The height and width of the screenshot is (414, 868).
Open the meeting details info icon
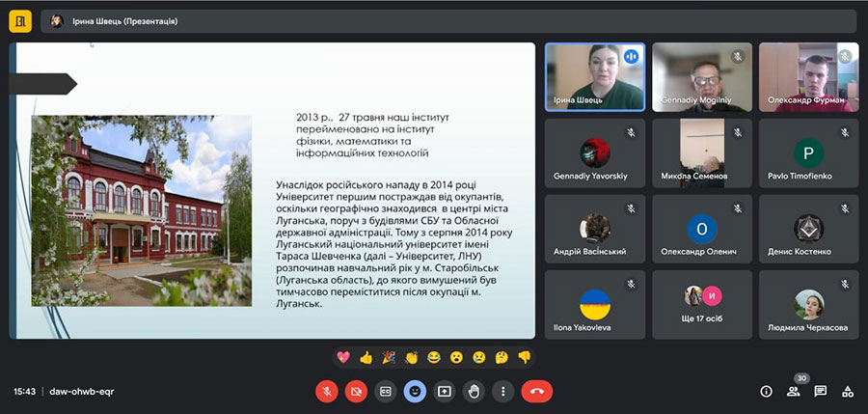click(766, 391)
